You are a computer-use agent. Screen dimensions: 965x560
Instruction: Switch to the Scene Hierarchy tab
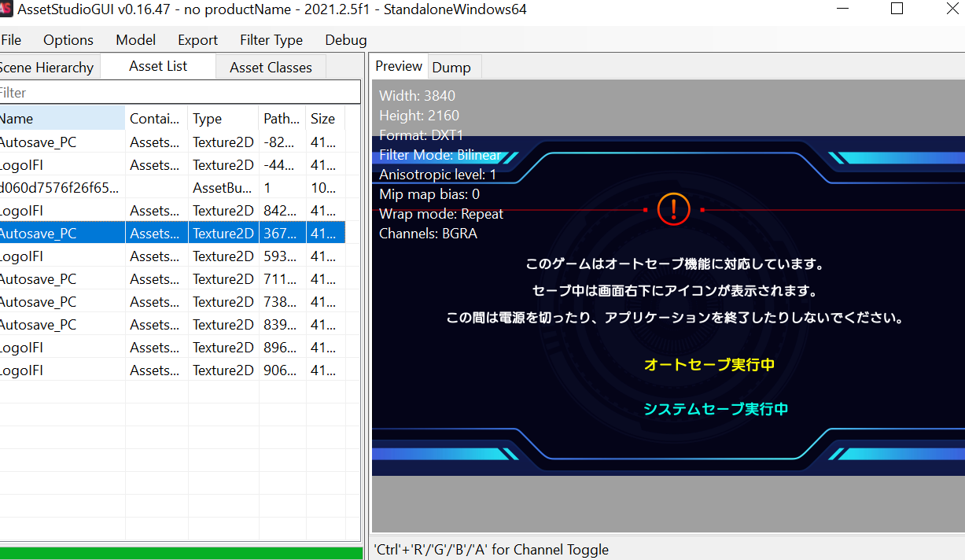pos(48,68)
